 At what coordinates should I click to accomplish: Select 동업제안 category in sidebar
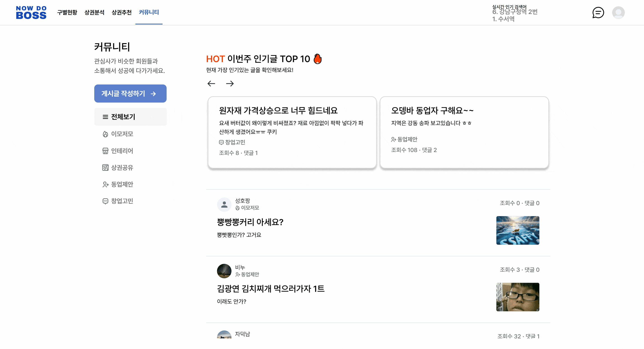pos(122,184)
